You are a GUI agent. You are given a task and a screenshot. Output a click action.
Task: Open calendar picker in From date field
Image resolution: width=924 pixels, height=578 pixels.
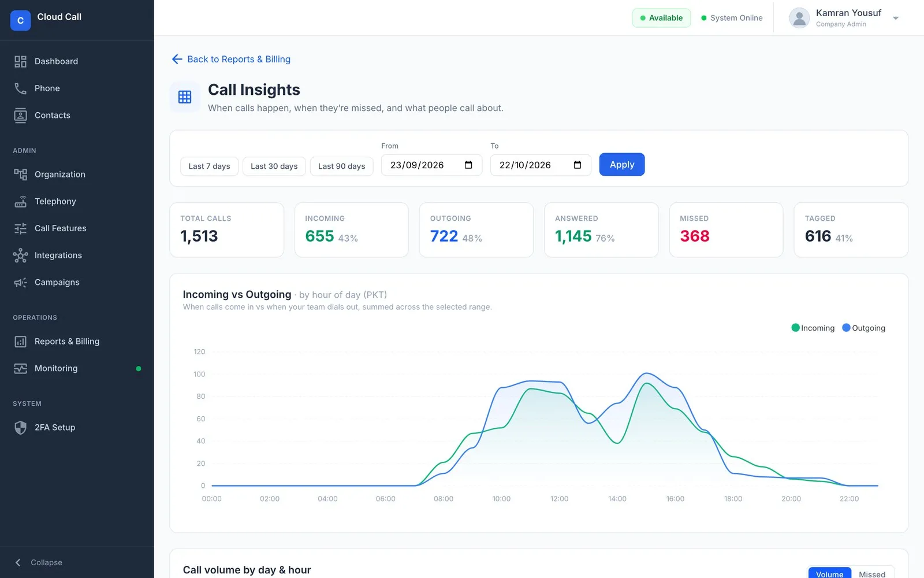[x=468, y=165]
